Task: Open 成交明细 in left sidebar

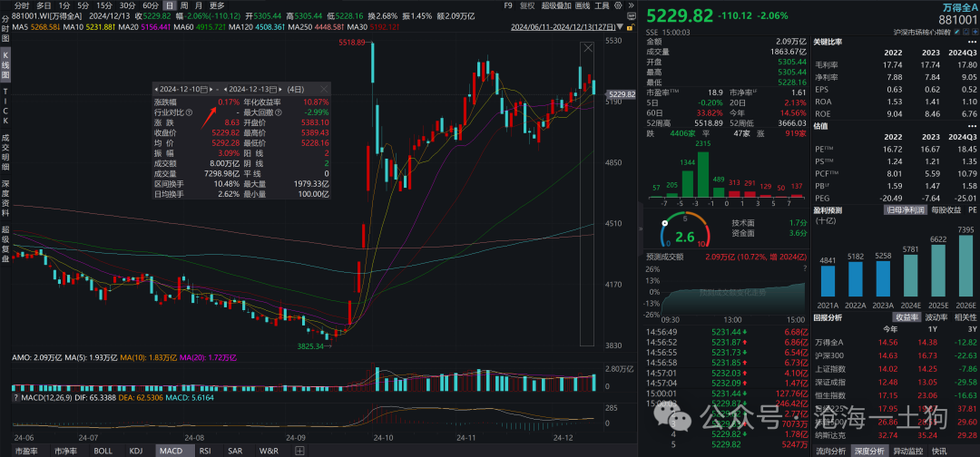Action: click(5, 151)
